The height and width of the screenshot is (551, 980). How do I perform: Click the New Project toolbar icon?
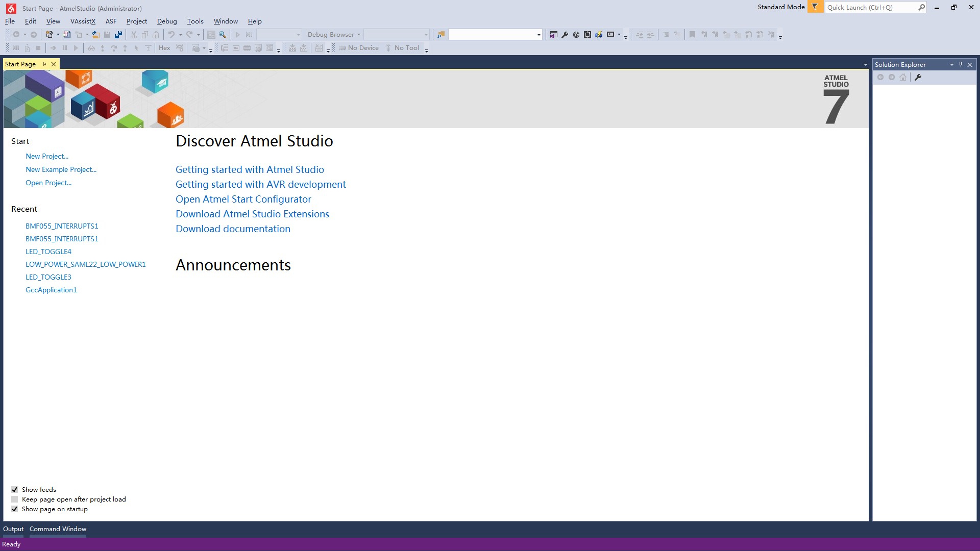point(49,35)
